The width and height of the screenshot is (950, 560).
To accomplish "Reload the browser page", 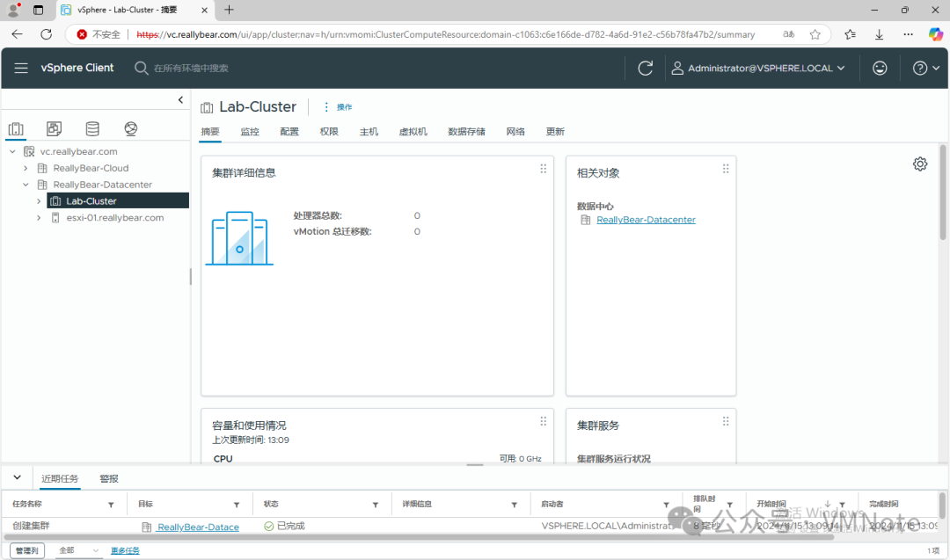I will [46, 34].
